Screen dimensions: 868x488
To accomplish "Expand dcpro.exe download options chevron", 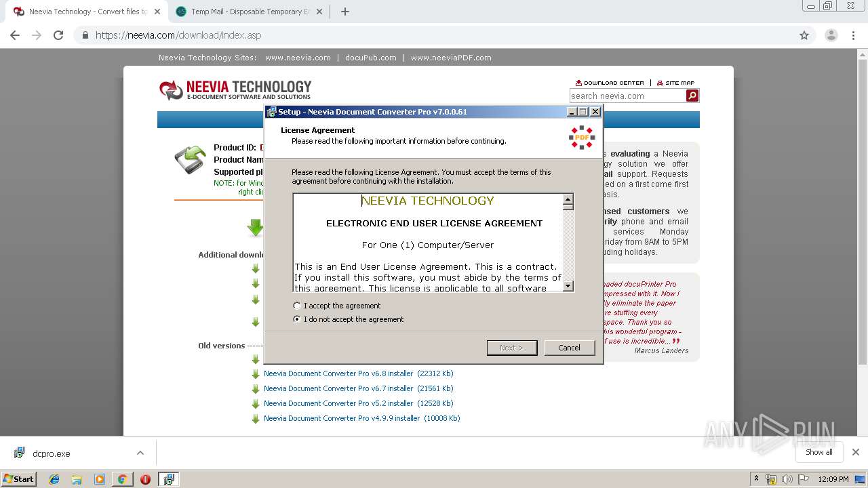I will [x=140, y=453].
